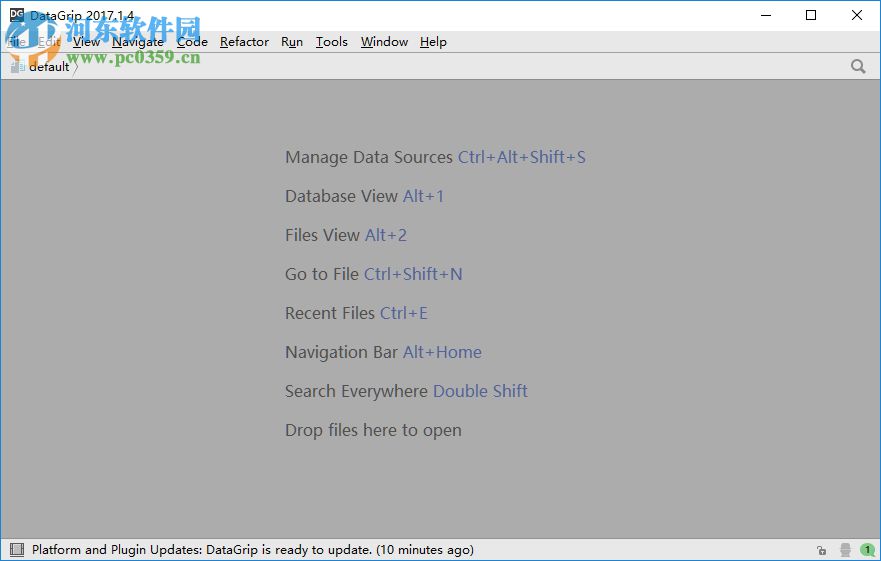Click the Files View Alt+2 hint
This screenshot has width=881, height=561.
pos(346,234)
